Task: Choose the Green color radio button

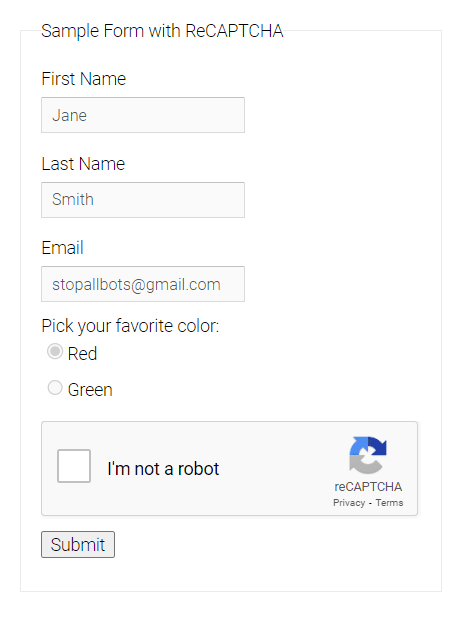Action: (55, 388)
